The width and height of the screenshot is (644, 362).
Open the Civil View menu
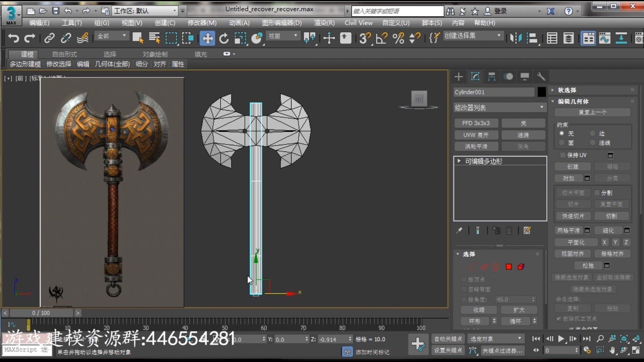pyautogui.click(x=359, y=23)
